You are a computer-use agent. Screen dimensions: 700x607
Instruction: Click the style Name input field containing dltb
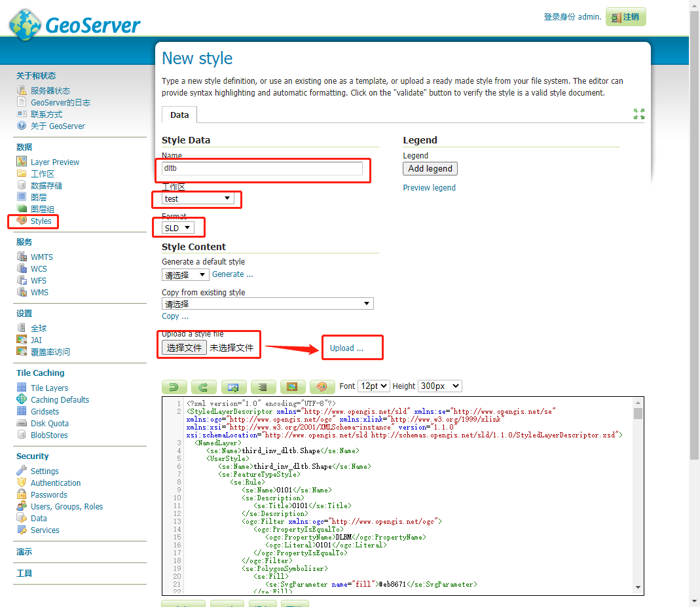tap(262, 168)
